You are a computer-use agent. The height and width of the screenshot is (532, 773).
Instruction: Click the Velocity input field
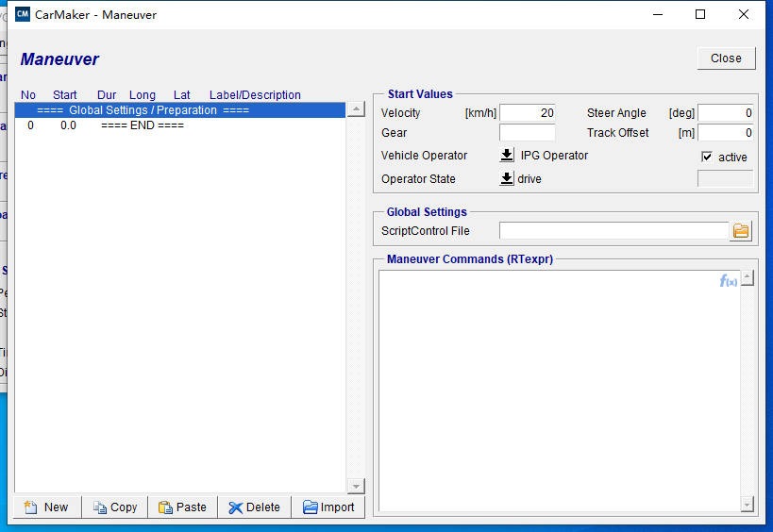coord(527,113)
